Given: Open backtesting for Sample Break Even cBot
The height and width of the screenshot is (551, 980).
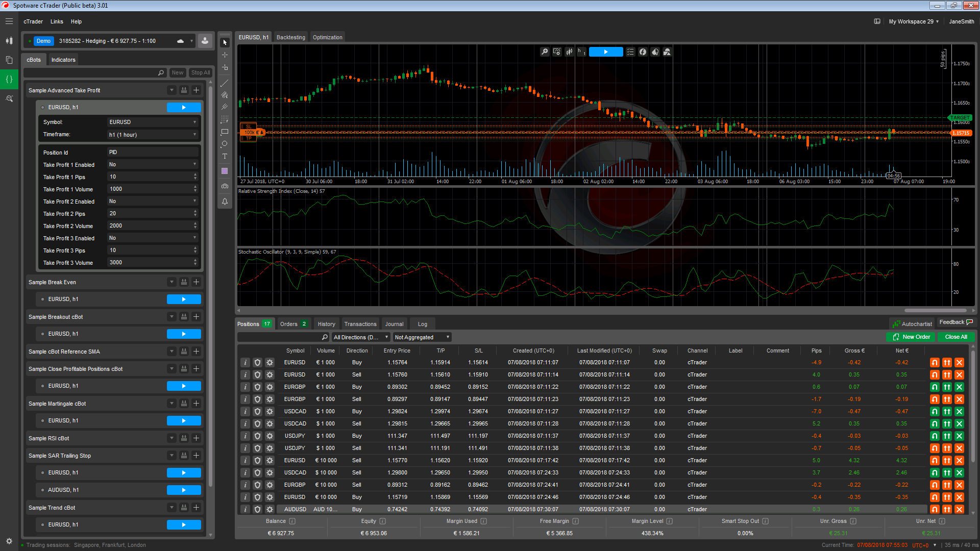Looking at the screenshot, I should click(184, 282).
